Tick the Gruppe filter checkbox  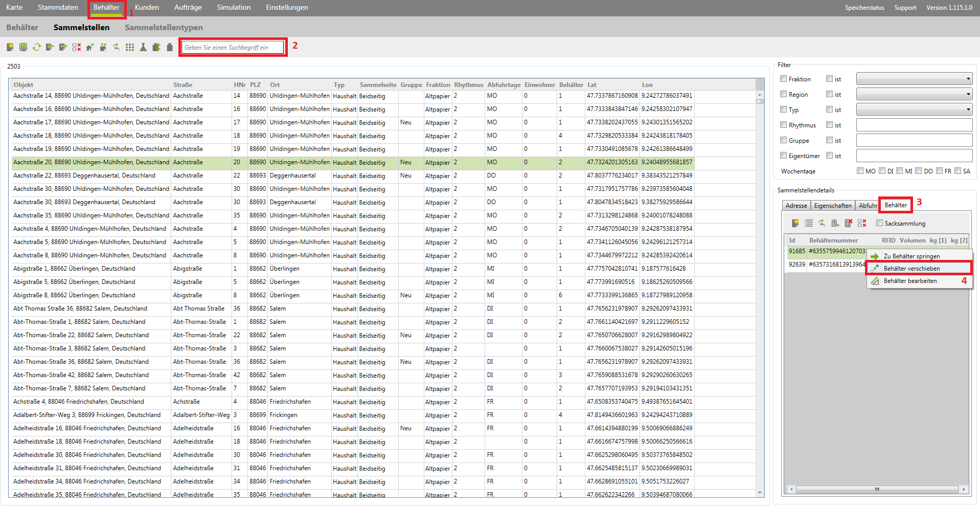point(783,140)
